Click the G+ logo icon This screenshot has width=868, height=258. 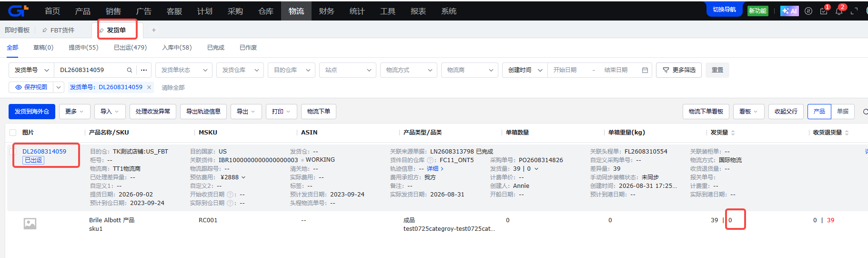point(19,10)
